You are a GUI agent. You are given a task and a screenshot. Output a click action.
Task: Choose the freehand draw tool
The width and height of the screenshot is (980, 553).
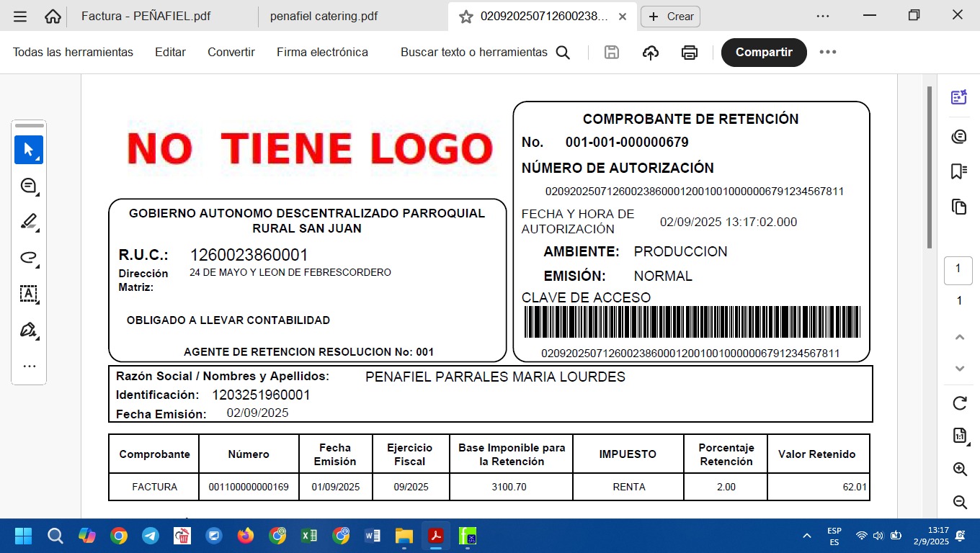pos(29,258)
